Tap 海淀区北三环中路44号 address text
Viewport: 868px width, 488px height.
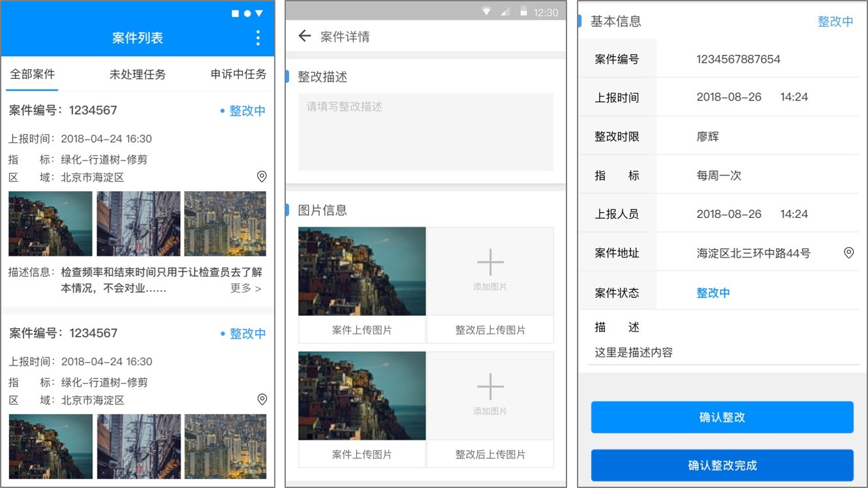753,253
